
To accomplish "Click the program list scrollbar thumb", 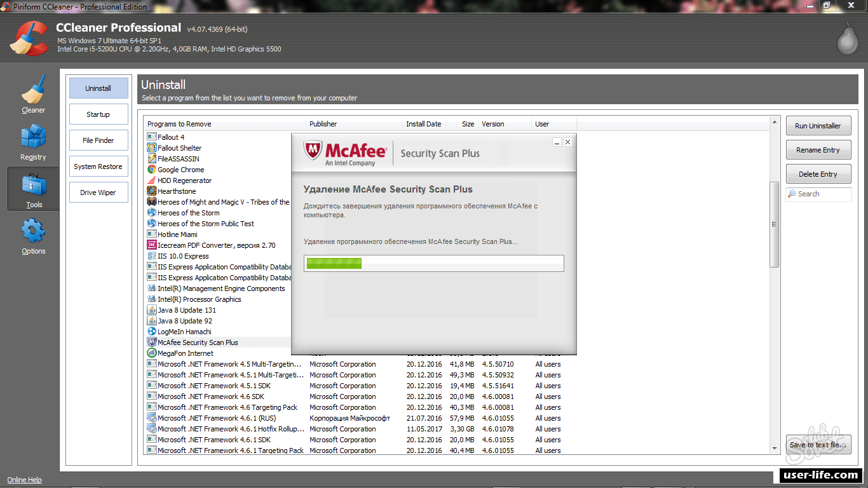I will point(774,224).
